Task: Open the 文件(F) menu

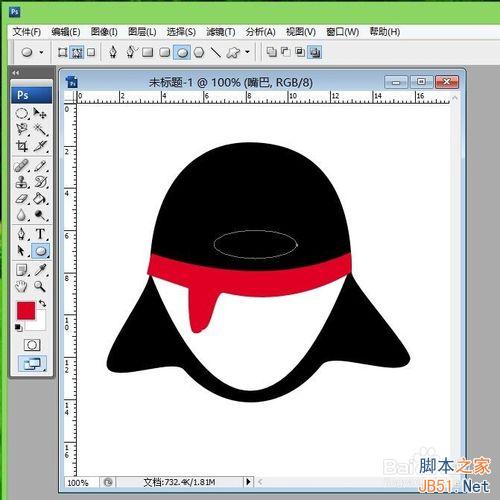Action: pos(27,32)
